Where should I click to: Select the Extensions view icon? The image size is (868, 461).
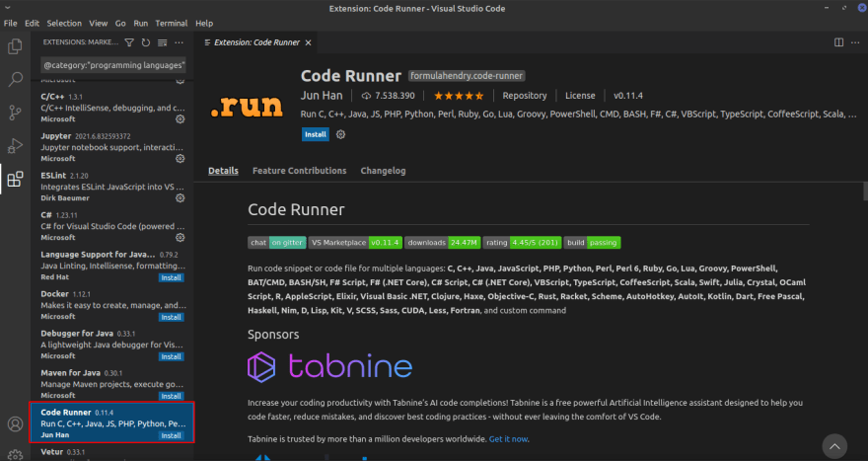coord(15,179)
